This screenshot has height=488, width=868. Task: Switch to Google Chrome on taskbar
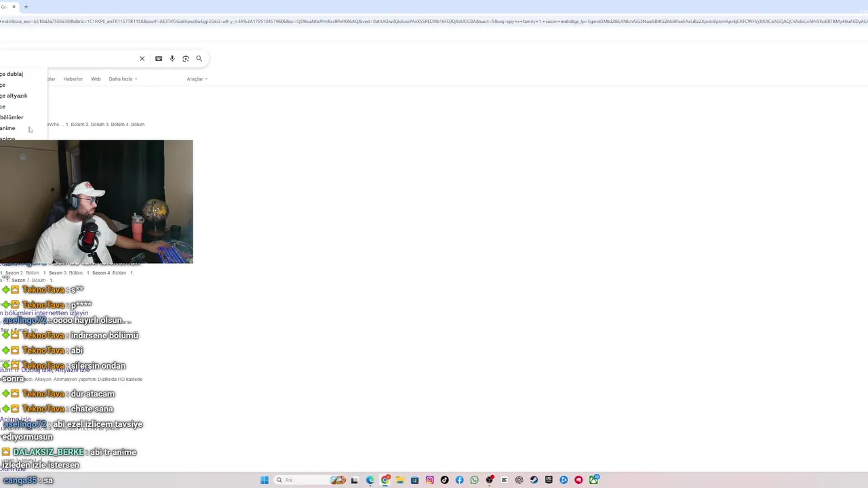pyautogui.click(x=385, y=480)
